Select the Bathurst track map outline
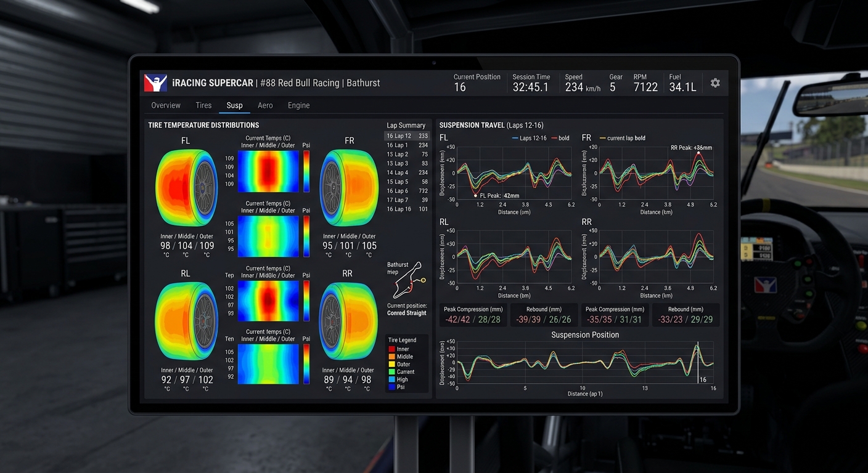868x473 pixels. (x=407, y=281)
